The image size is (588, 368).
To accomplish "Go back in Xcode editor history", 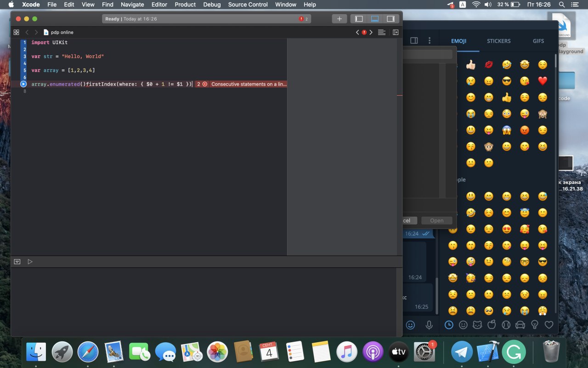I will tap(27, 32).
